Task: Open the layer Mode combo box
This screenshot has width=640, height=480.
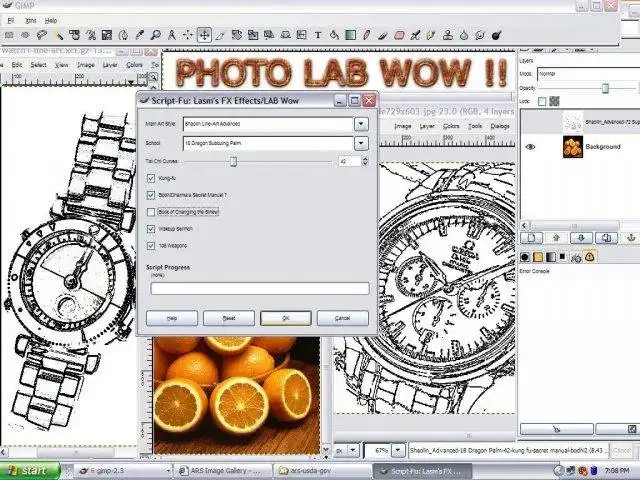Action: 588,74
